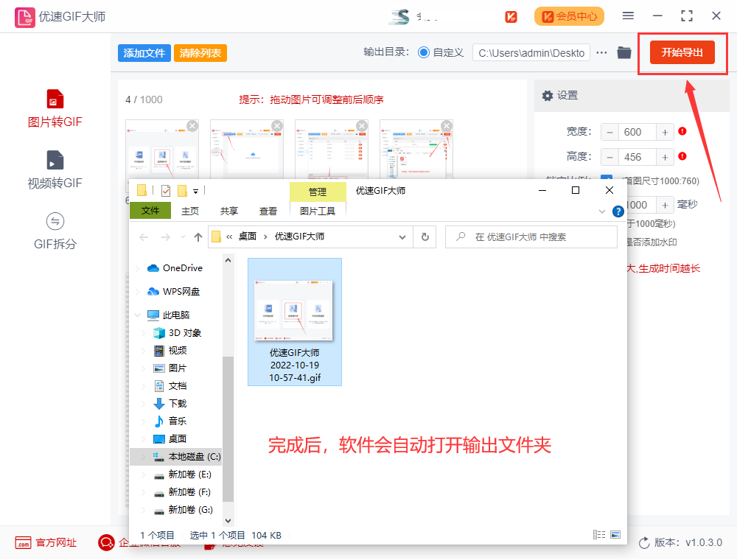Expand the 本地磁盘 (C:) tree node
Viewport: 737px width, 560px height.
click(144, 457)
